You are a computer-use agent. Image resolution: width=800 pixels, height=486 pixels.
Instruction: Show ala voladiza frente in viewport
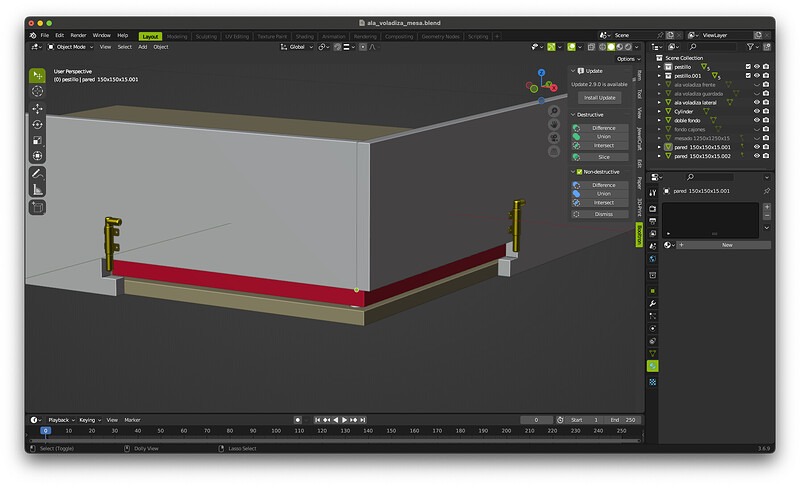[757, 85]
